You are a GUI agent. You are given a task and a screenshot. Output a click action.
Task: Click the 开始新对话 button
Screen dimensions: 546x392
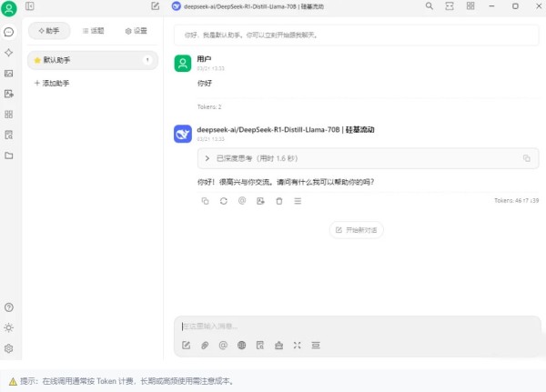click(x=356, y=230)
